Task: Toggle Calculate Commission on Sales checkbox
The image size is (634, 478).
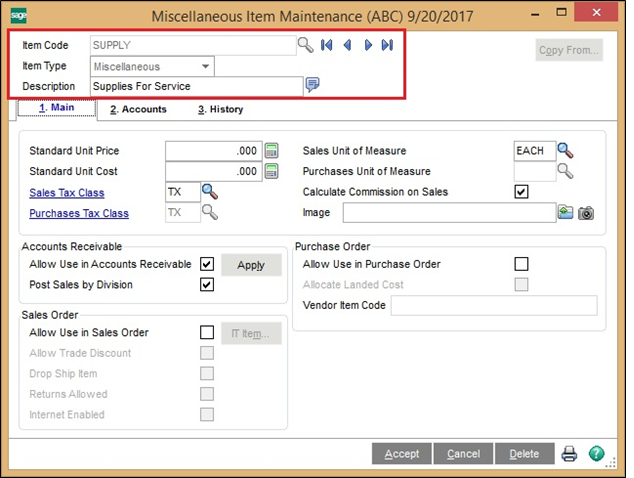Action: [521, 192]
